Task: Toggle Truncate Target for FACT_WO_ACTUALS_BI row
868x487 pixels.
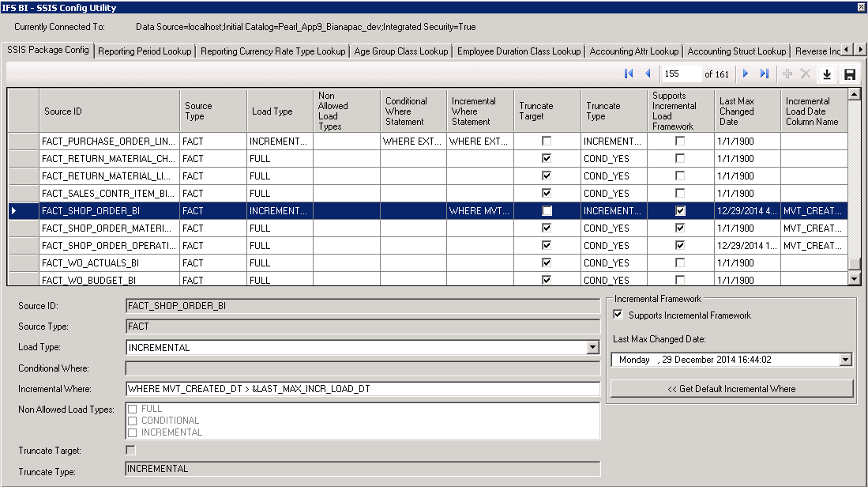Action: 547,263
